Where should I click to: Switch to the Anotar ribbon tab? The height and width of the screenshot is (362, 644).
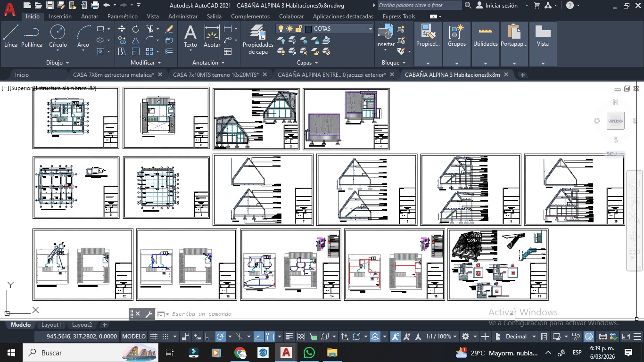(90, 16)
